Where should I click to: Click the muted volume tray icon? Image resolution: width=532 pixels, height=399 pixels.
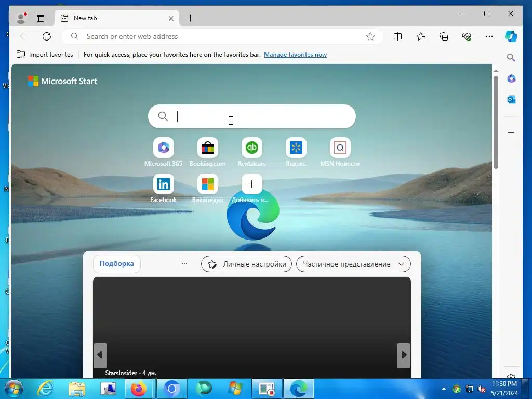pos(482,389)
